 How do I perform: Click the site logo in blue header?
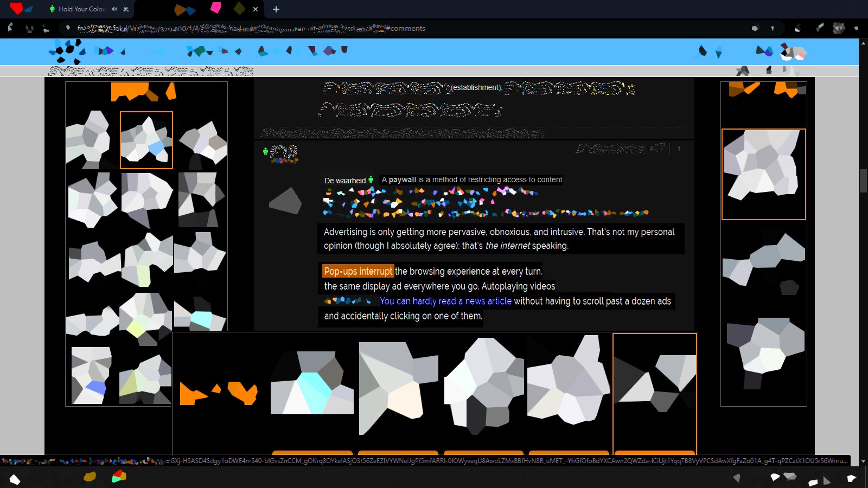[67, 52]
